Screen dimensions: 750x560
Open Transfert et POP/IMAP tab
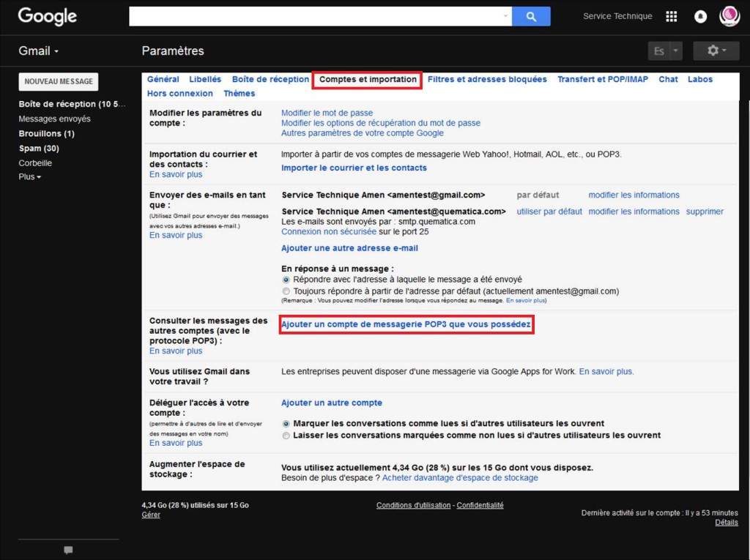point(603,79)
